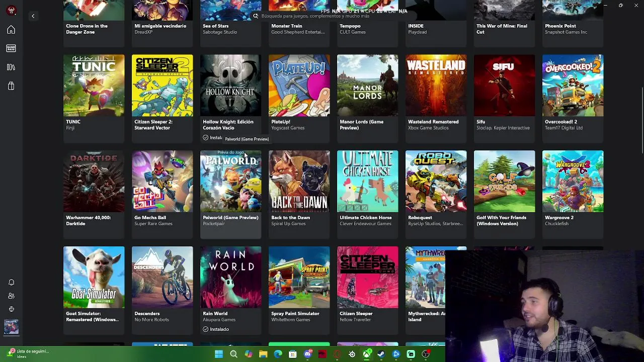Click the vertical scrollbar

click(x=642, y=121)
